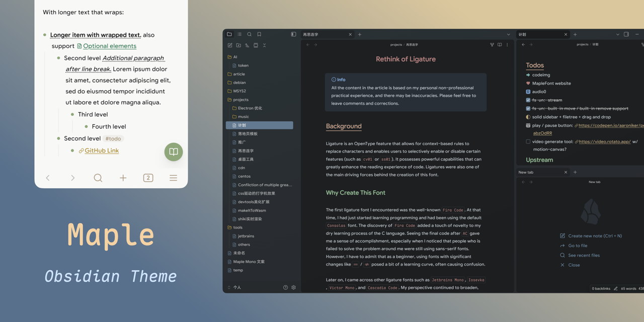
Task: Navigate forward in the 再思连字 pane
Action: coord(315,45)
